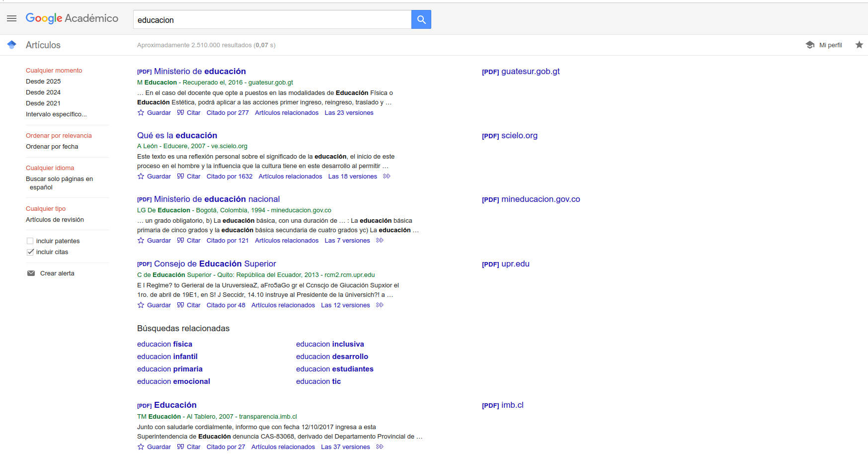This screenshot has height=455, width=868.
Task: Click the Mi perfil graduation cap icon
Action: coord(810,45)
